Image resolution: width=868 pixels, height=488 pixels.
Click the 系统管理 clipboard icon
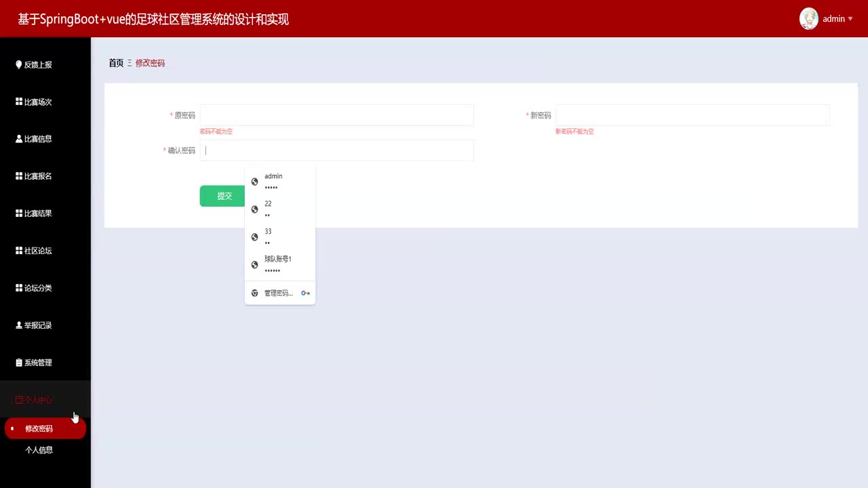[x=19, y=362]
